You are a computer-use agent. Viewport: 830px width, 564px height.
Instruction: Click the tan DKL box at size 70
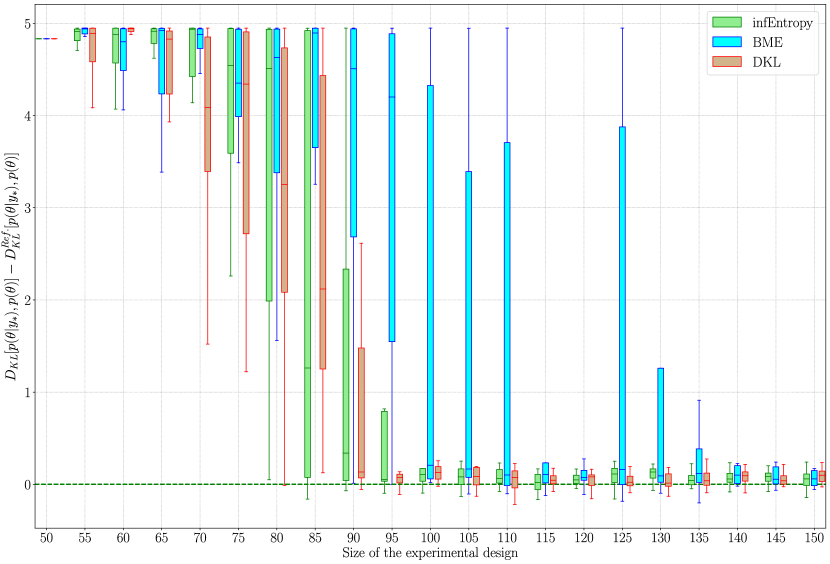(208, 104)
